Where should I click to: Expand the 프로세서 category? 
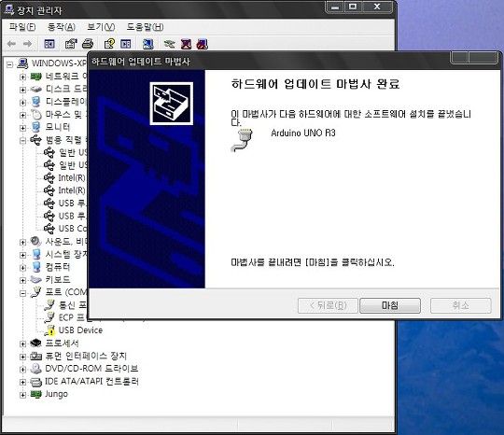(x=22, y=344)
